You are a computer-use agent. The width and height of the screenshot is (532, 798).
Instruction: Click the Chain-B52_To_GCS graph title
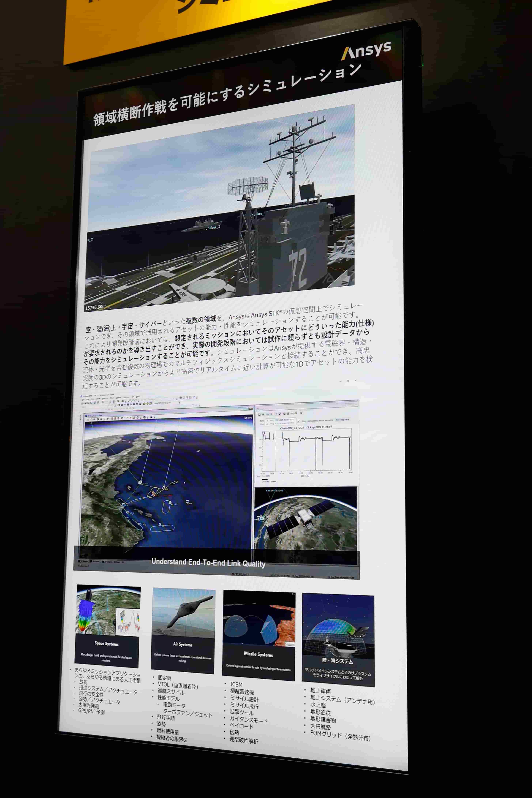306,428
